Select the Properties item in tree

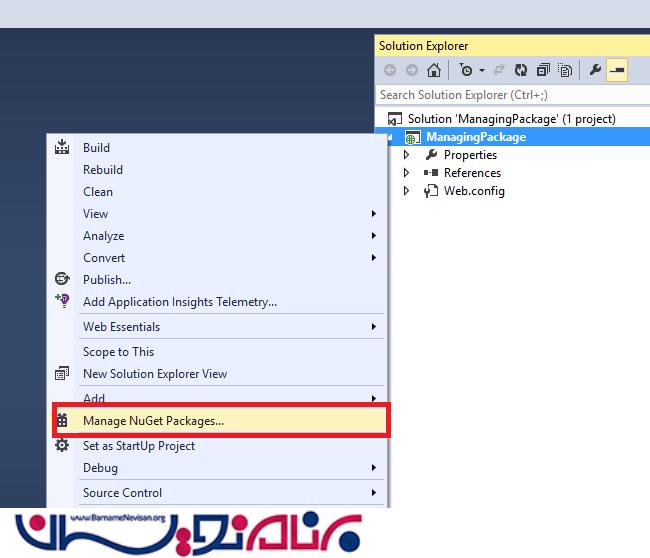[470, 155]
